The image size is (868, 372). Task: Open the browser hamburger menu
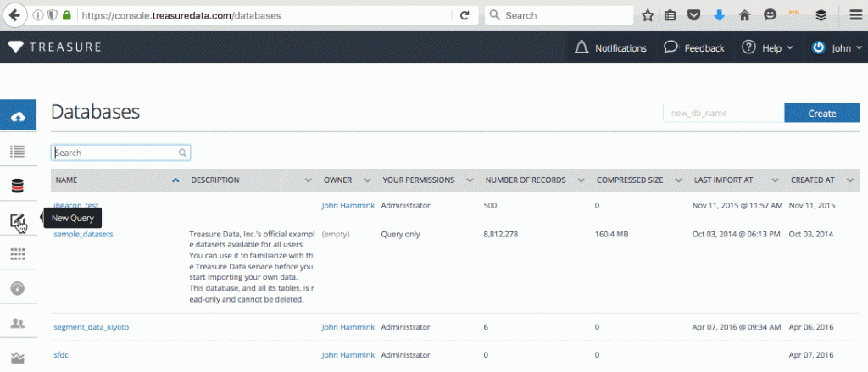[x=855, y=15]
